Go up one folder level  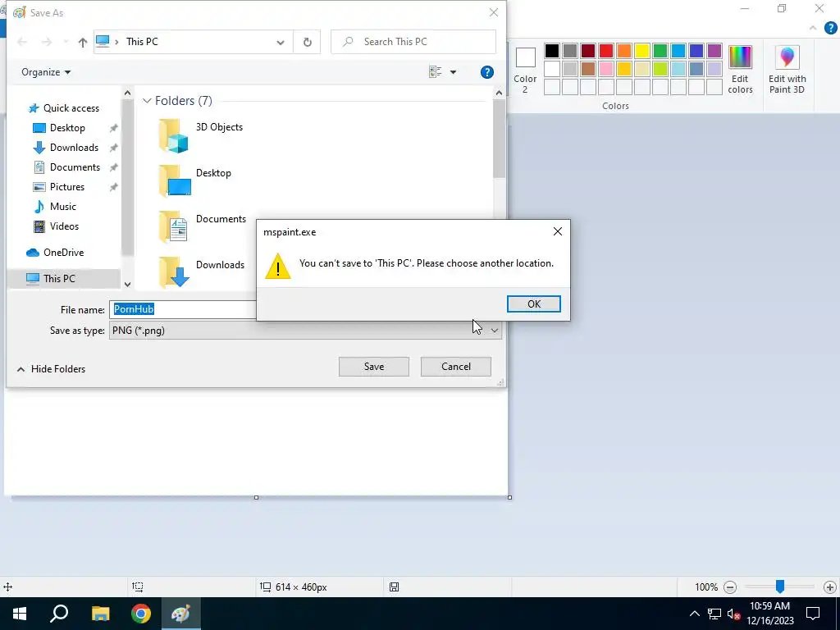82,42
